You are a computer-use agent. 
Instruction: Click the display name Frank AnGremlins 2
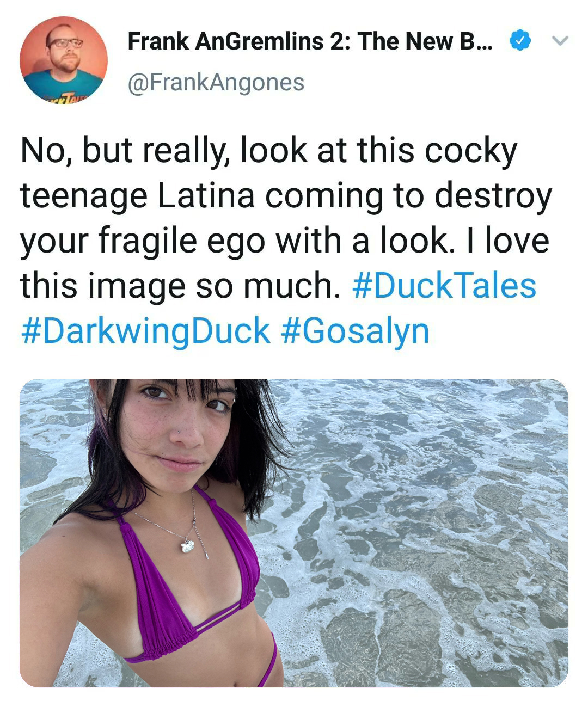[x=310, y=41]
